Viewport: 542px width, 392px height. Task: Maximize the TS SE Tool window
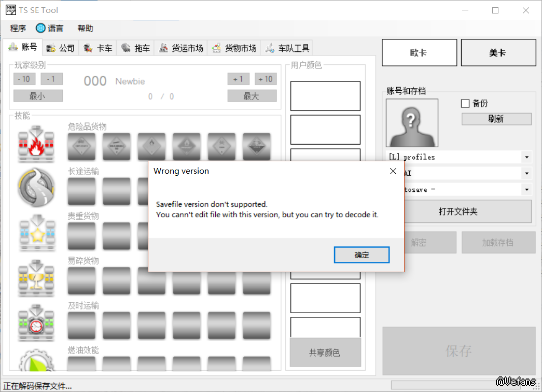coord(495,10)
